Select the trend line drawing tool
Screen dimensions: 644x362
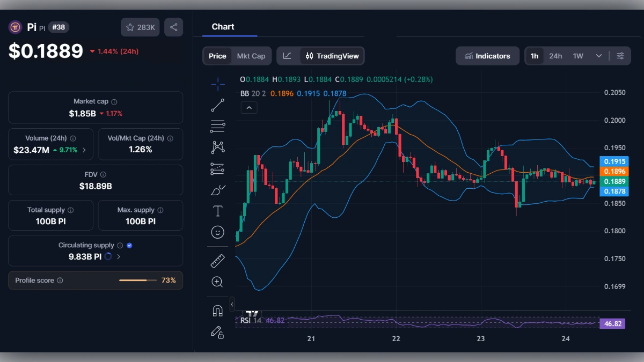click(x=217, y=106)
